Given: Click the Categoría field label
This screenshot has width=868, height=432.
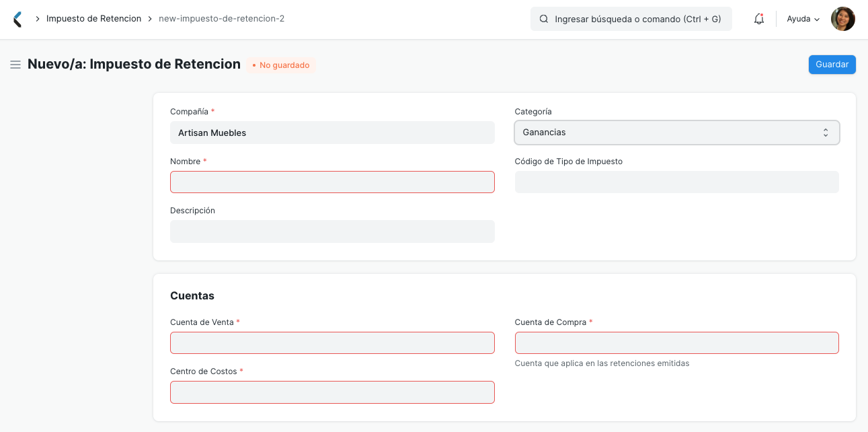Looking at the screenshot, I should [533, 112].
